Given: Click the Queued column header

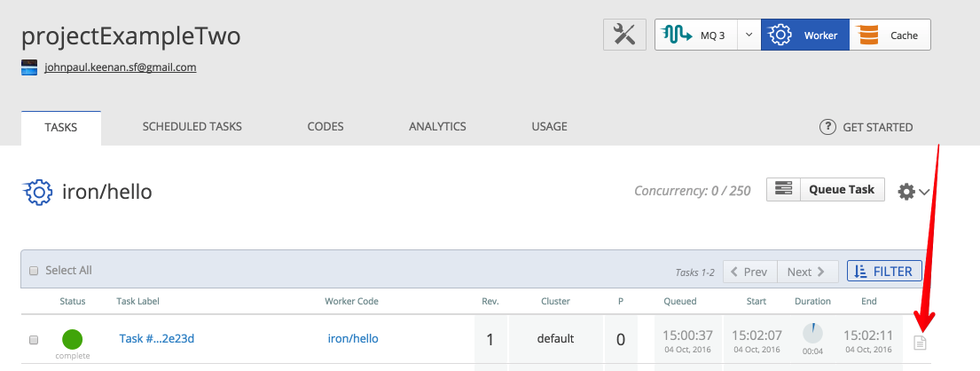Looking at the screenshot, I should coord(680,301).
